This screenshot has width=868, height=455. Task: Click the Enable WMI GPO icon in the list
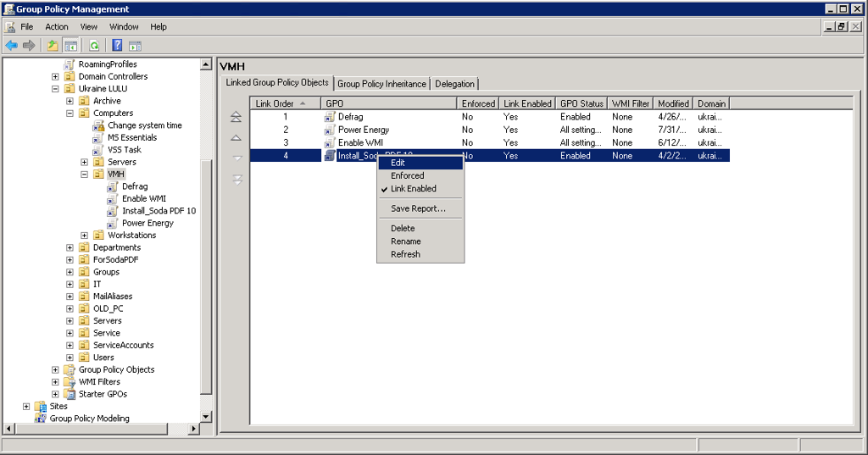[x=330, y=143]
